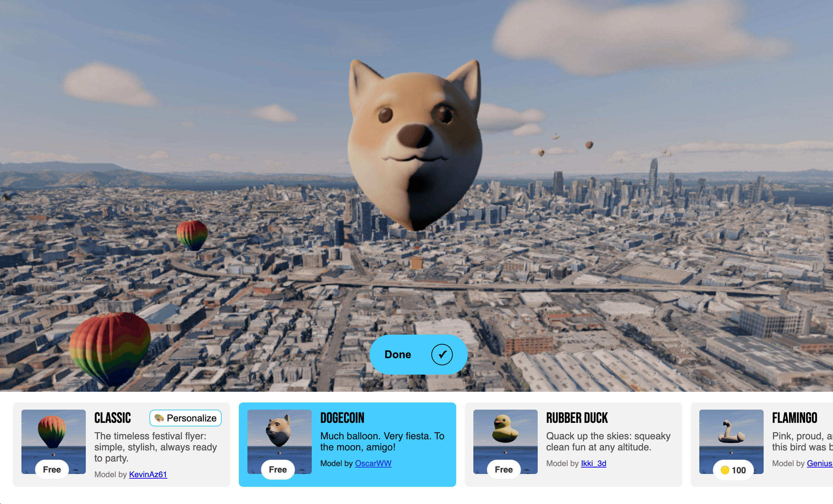Click the gold coin icon on Flamingo price
The image size is (833, 504).
(x=725, y=470)
